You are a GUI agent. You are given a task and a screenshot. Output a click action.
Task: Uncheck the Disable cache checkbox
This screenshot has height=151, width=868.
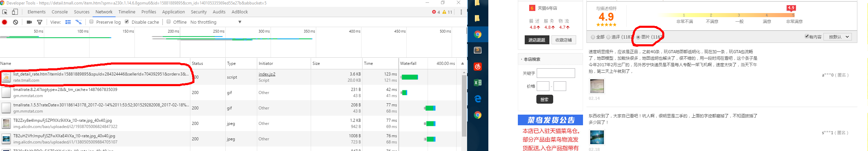(x=127, y=22)
